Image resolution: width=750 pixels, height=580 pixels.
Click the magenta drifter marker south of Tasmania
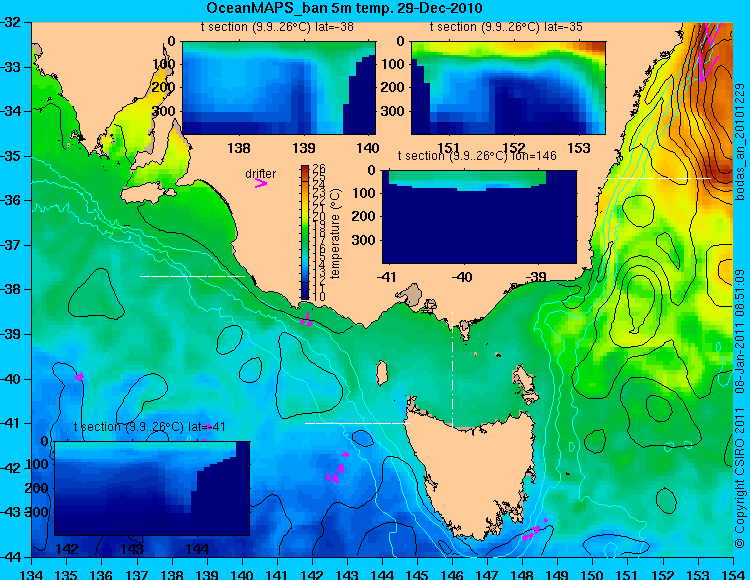[532, 534]
